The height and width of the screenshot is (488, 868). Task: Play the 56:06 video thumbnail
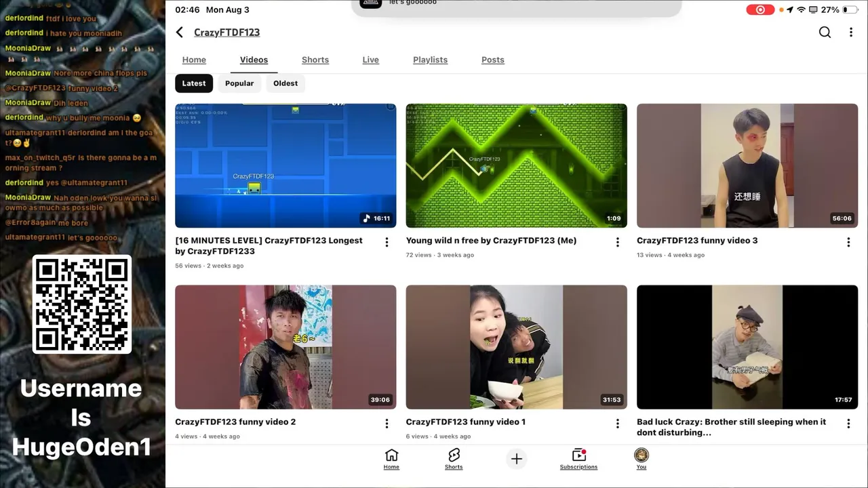point(747,165)
